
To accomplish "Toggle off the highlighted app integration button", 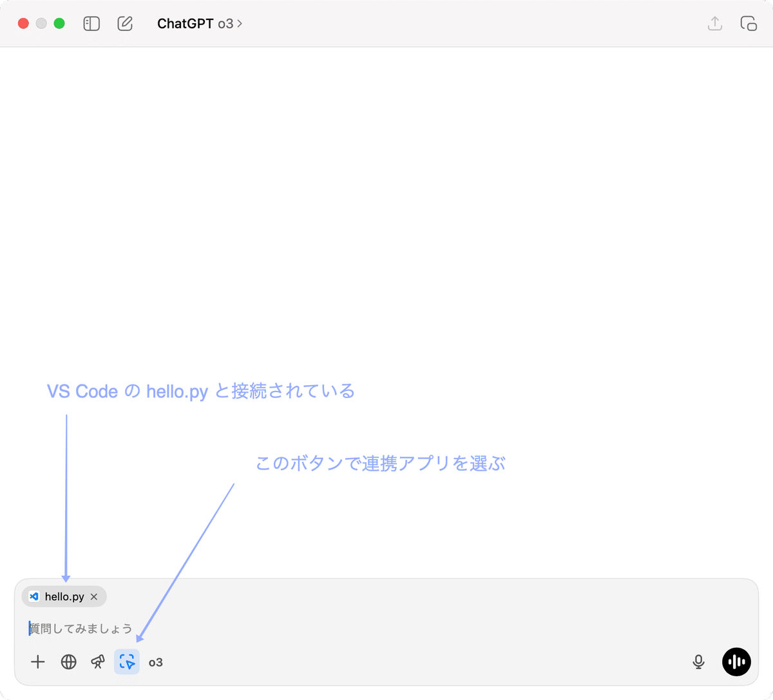I will pyautogui.click(x=127, y=662).
